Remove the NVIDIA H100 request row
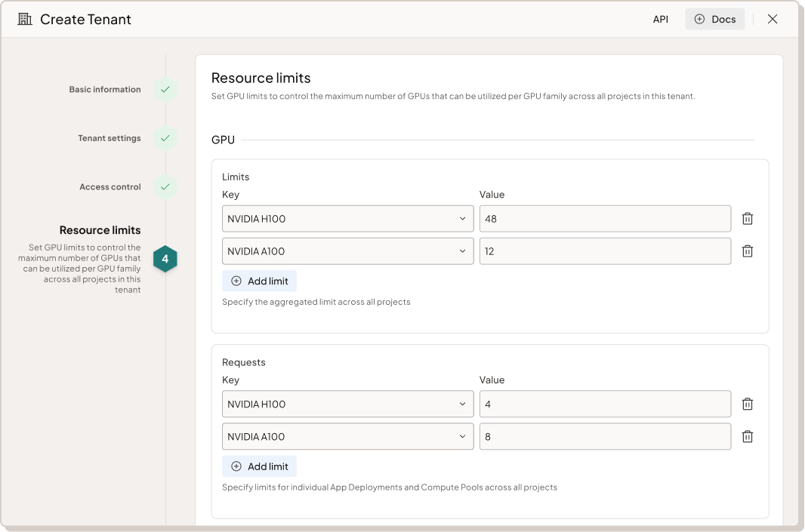The height and width of the screenshot is (532, 805). 748,404
